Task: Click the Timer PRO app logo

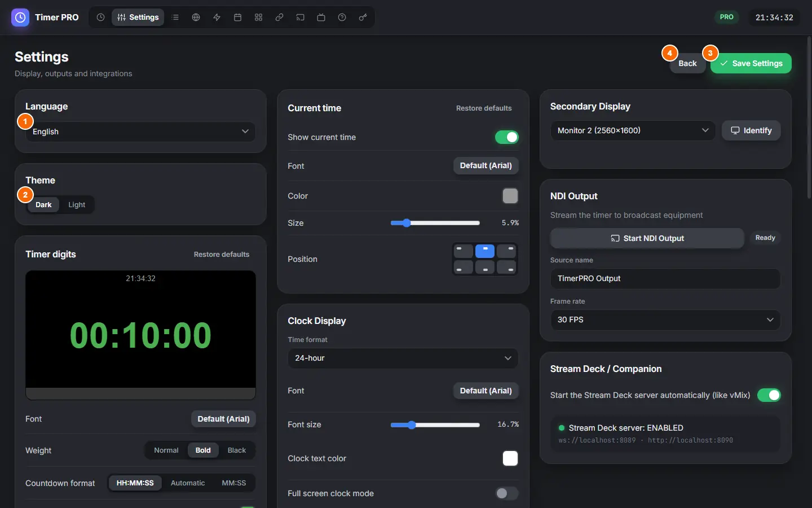Action: 20,17
